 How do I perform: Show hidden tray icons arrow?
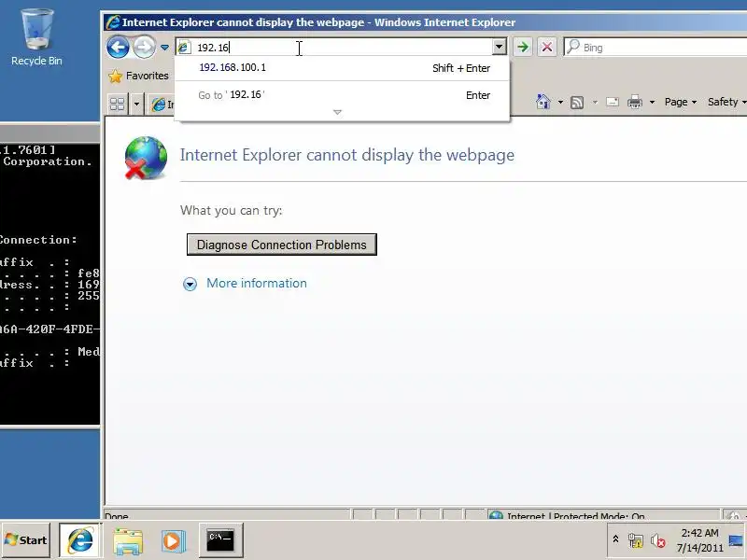[x=615, y=539]
